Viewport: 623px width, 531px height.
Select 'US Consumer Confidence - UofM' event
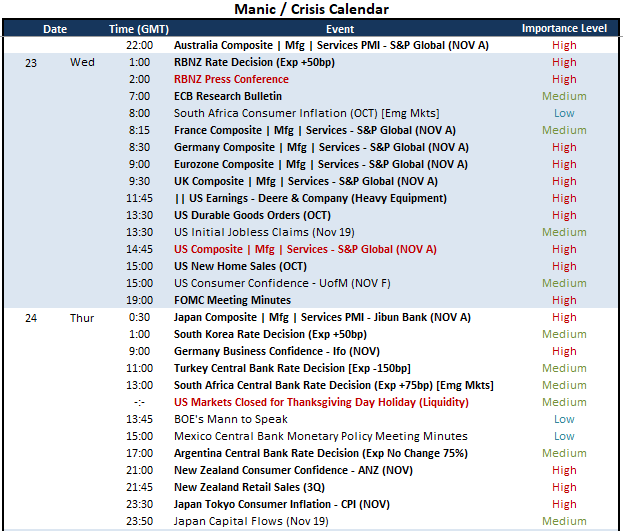[x=282, y=283]
